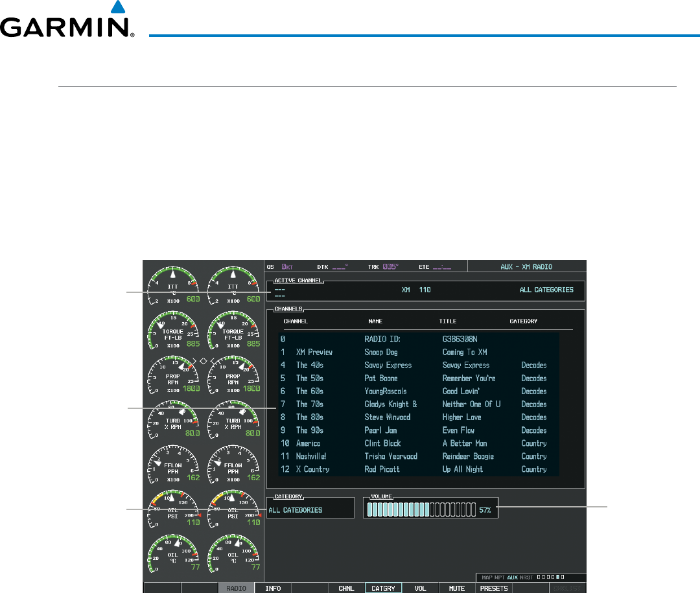Click the ALL CATEGORIES category field
The width and height of the screenshot is (700, 593).
pyautogui.click(x=310, y=509)
